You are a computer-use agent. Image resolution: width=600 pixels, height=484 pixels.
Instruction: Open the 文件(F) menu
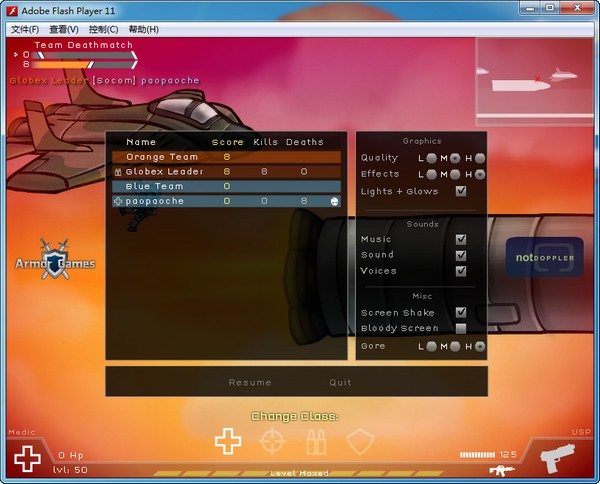[25, 30]
